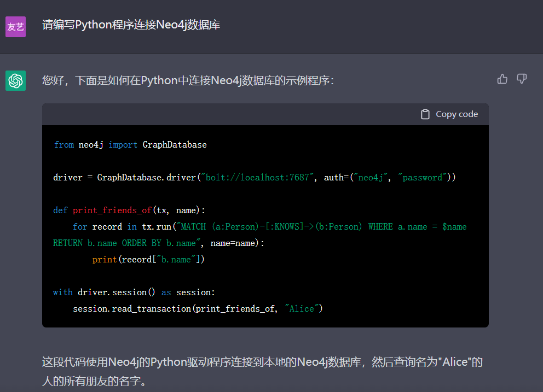543x392 pixels.
Task: Click the assistant intro line starting 您好
Action: [x=188, y=80]
